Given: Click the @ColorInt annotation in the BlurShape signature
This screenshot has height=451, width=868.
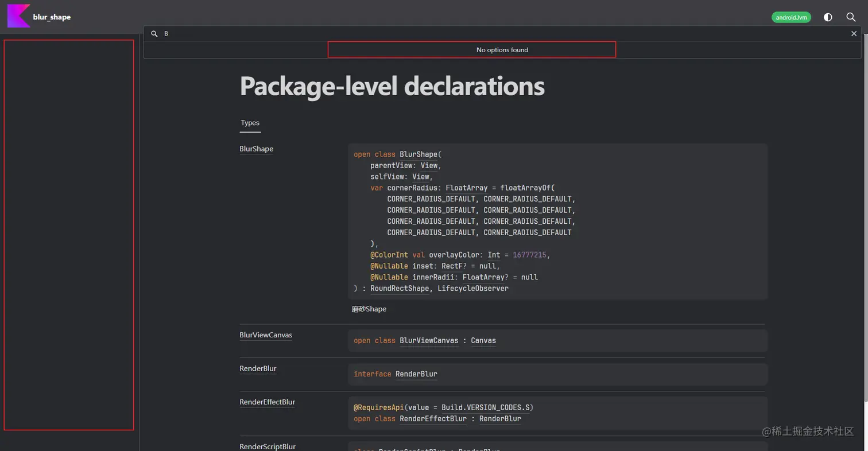Looking at the screenshot, I should (389, 254).
